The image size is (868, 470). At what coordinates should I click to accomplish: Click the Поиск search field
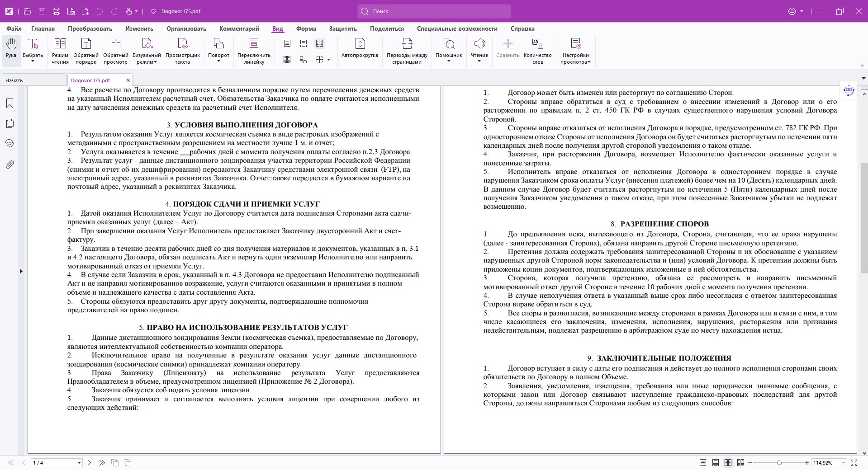[x=434, y=11]
